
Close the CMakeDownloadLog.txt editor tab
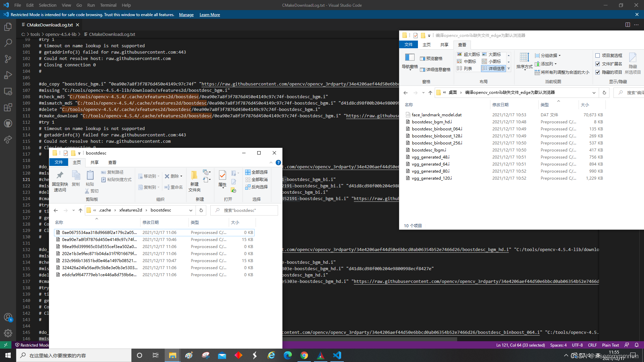(77, 25)
